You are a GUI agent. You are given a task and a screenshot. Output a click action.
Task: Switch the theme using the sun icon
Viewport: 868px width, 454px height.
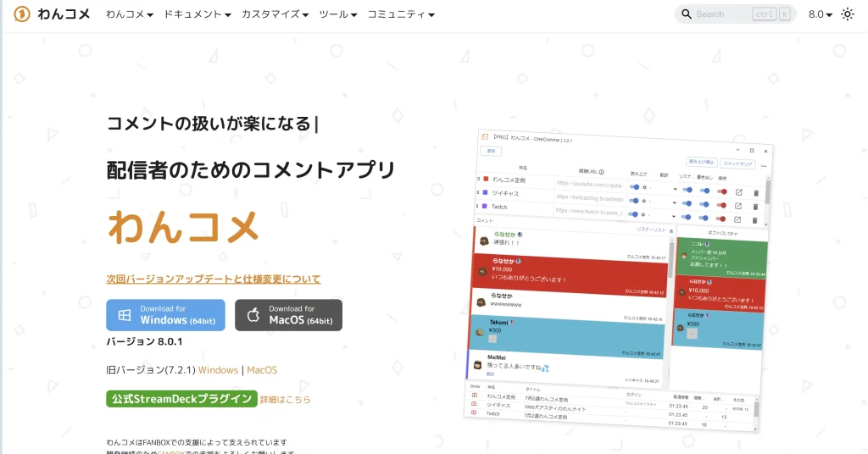coord(847,14)
